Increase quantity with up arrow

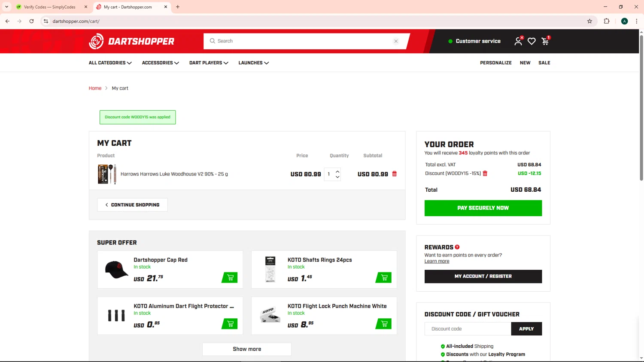[x=337, y=172]
